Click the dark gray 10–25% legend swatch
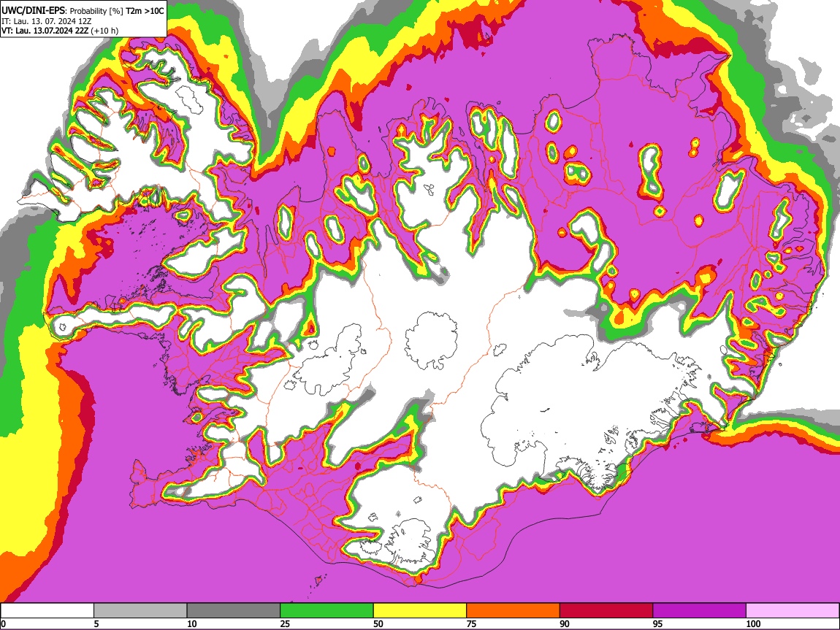The width and height of the screenshot is (840, 630). [234, 610]
